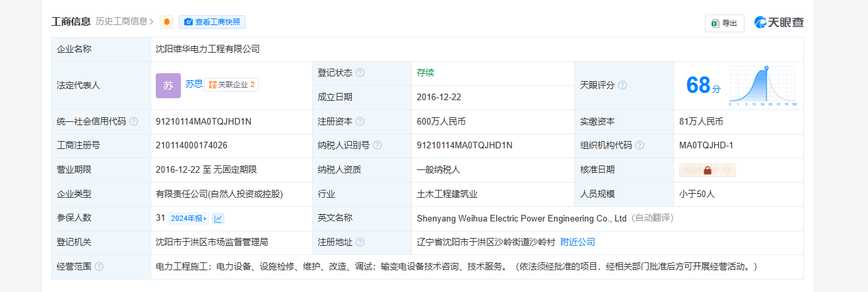
Task: Export data with the 导出 button
Action: [724, 23]
